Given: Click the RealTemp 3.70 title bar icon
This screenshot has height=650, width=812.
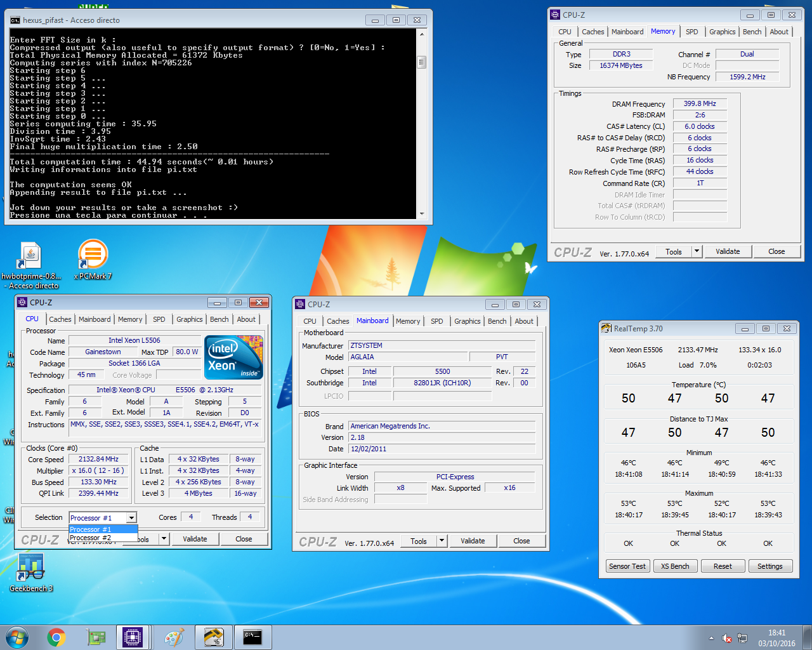Looking at the screenshot, I should coord(606,328).
